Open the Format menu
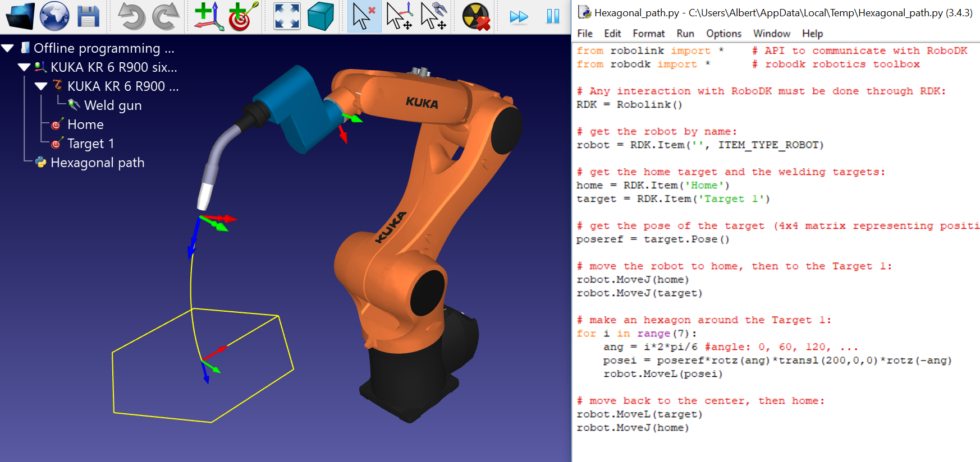The image size is (980, 462). click(x=648, y=34)
